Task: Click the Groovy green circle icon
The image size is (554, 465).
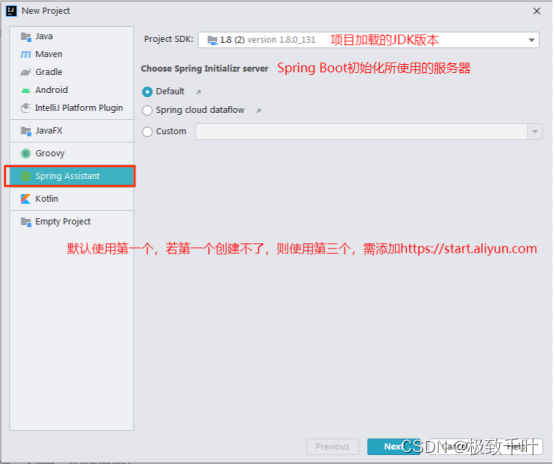Action: [25, 153]
